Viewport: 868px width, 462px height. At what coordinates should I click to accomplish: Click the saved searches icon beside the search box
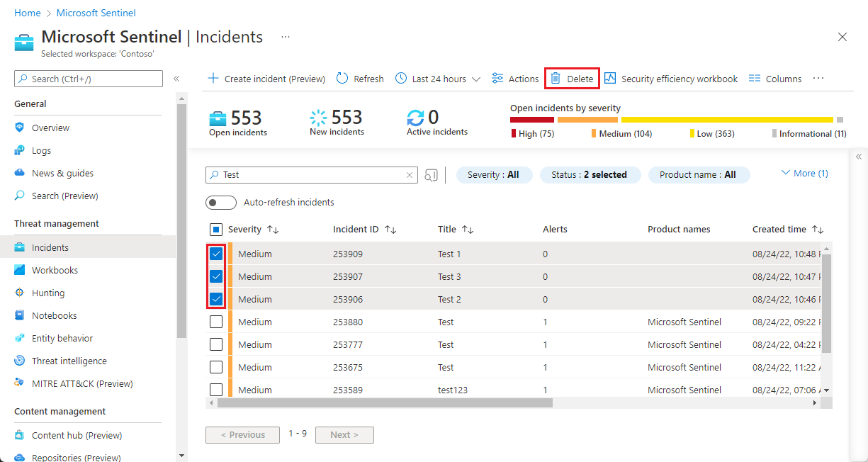[x=431, y=174]
